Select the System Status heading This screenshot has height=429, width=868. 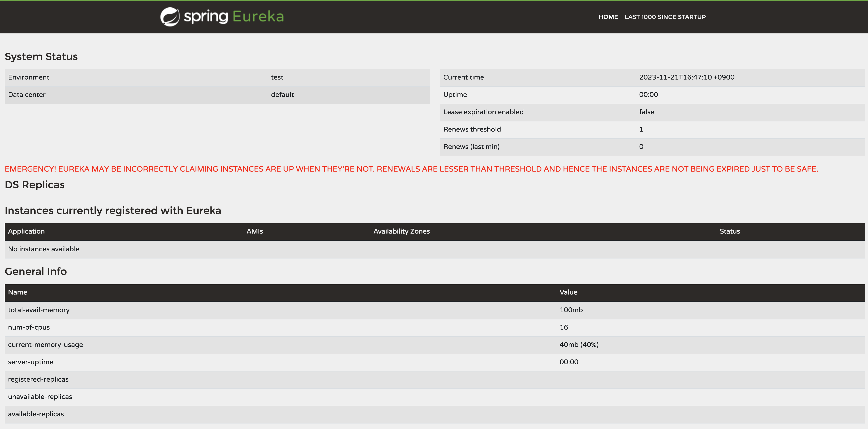click(x=41, y=56)
